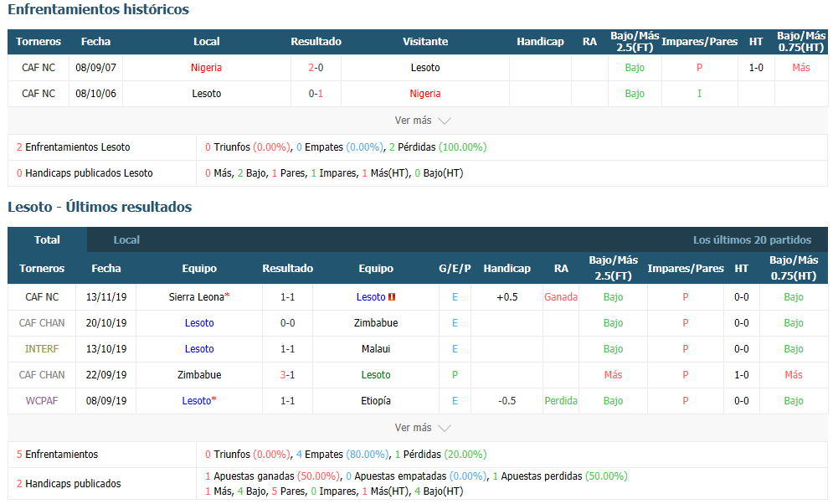Image resolution: width=833 pixels, height=504 pixels.
Task: Open the Malaui team link
Action: pyautogui.click(x=376, y=349)
